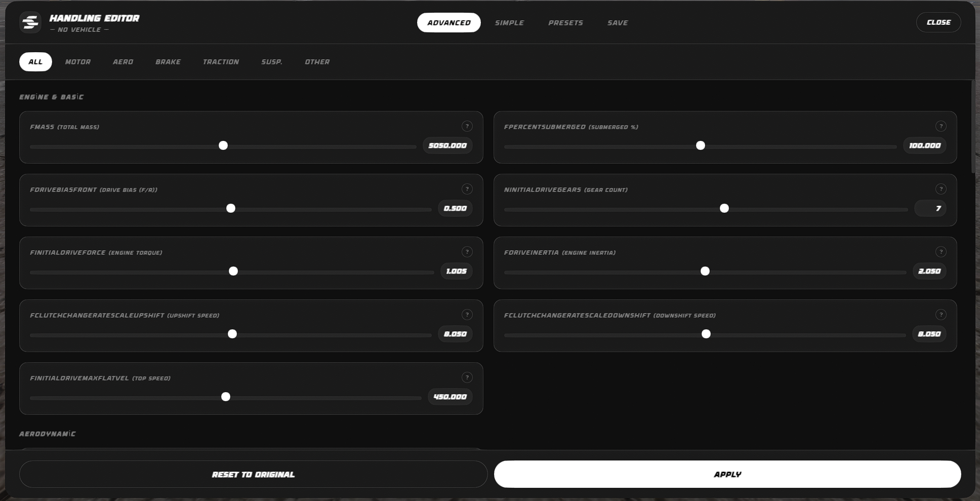Image resolution: width=980 pixels, height=501 pixels.
Task: Show help for nInitialDriveGears gear count
Action: click(941, 189)
